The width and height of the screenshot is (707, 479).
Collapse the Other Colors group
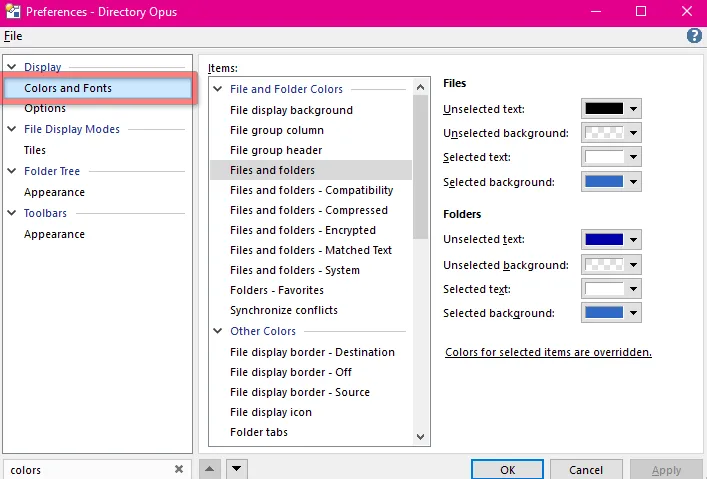point(218,331)
